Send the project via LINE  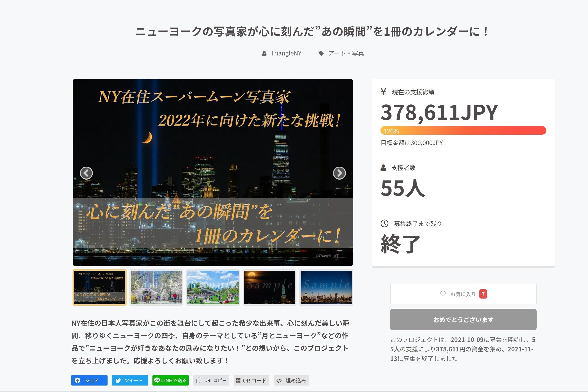pyautogui.click(x=170, y=380)
